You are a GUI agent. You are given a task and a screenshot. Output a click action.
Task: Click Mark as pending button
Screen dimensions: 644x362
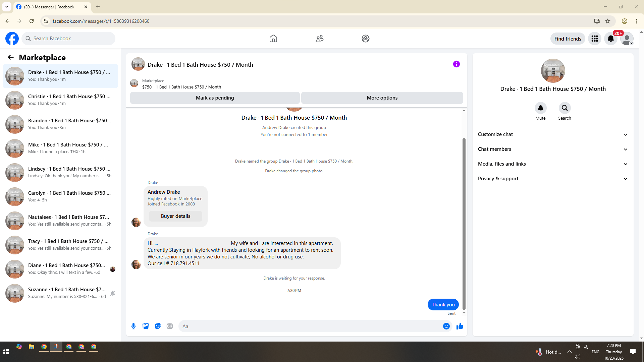point(215,98)
